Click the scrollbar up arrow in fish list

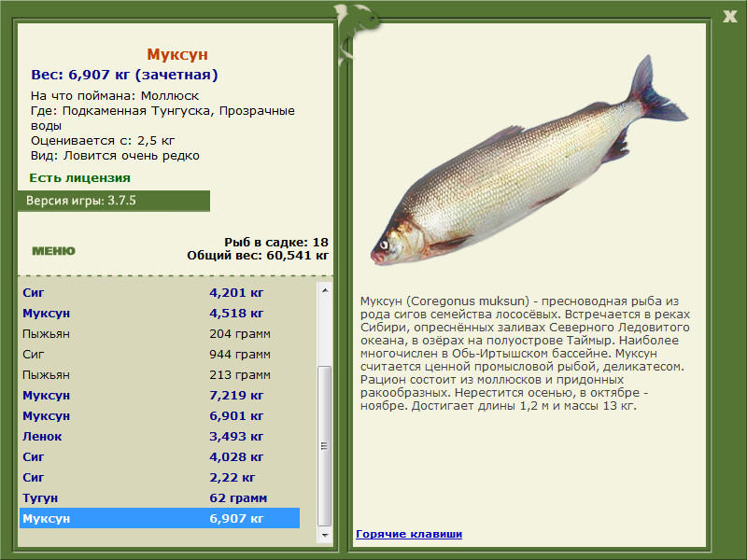[x=325, y=290]
